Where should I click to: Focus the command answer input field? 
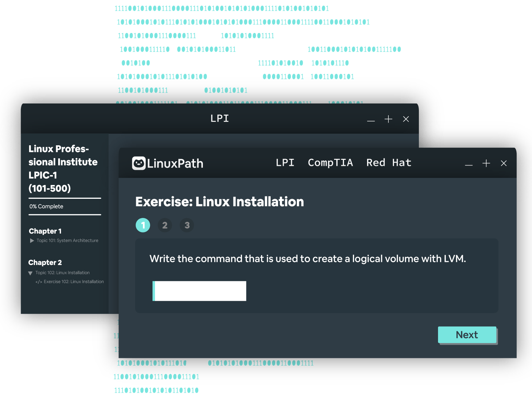pos(199,291)
